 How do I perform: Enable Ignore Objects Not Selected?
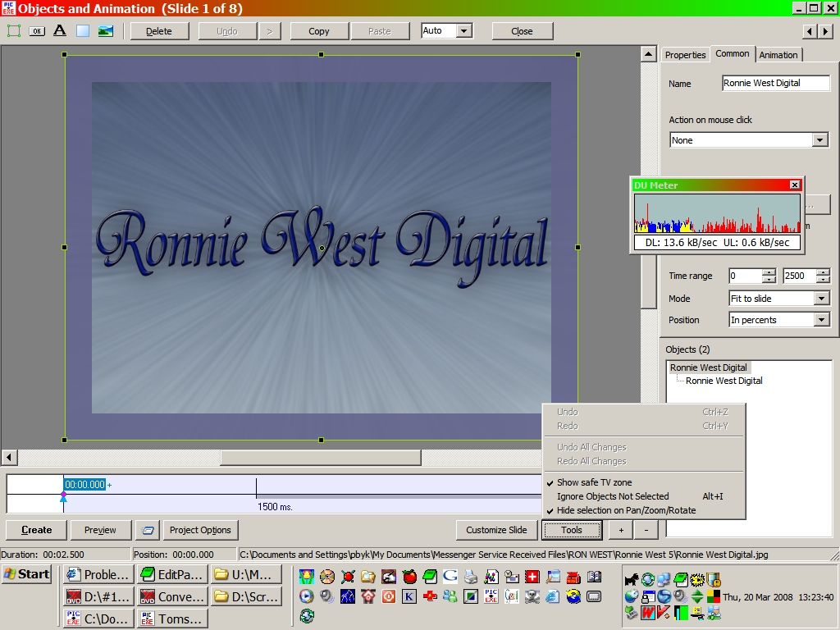[x=612, y=496]
